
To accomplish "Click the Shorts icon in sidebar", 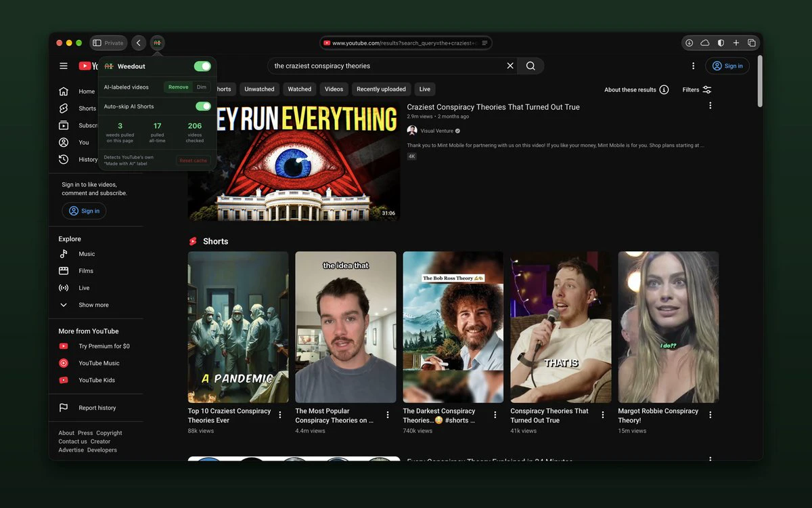I will tap(64, 108).
